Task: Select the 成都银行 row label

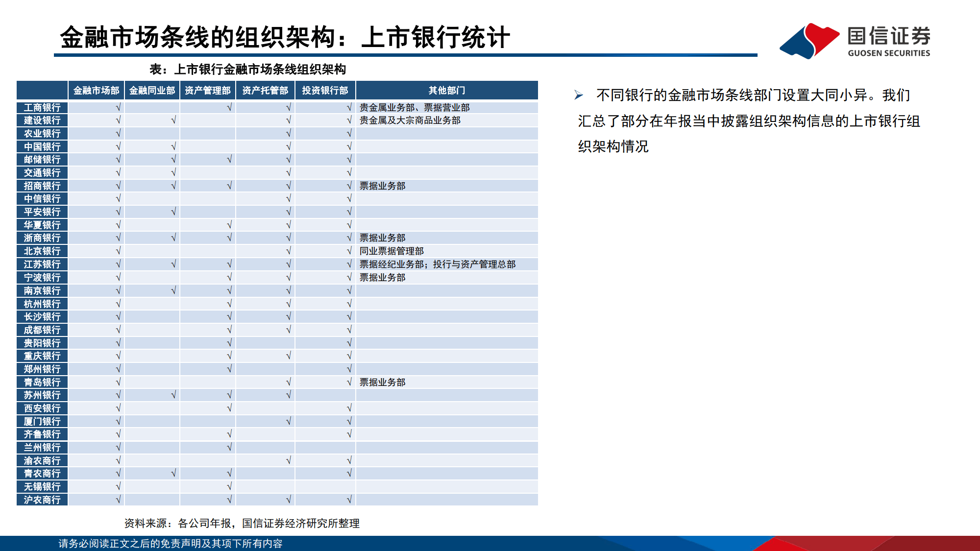Action: (42, 330)
